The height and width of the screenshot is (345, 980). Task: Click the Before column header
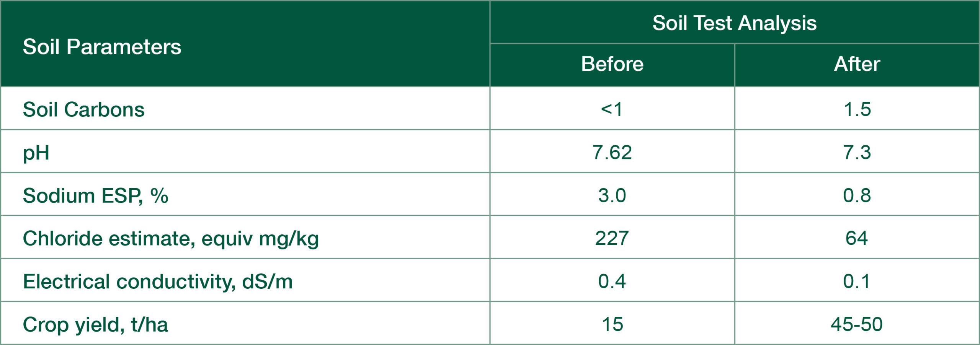pyautogui.click(x=612, y=64)
